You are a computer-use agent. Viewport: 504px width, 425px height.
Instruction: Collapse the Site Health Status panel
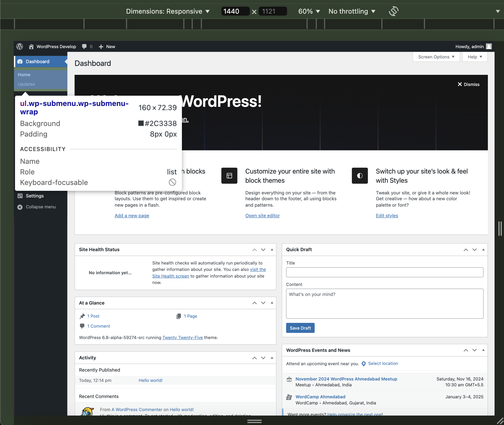[272, 250]
